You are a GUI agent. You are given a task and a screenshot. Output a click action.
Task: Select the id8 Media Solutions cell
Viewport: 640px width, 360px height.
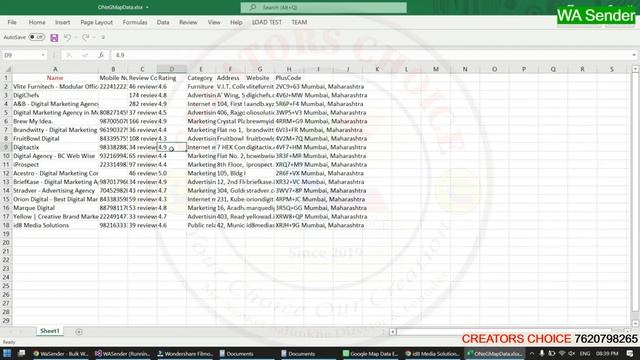55,225
